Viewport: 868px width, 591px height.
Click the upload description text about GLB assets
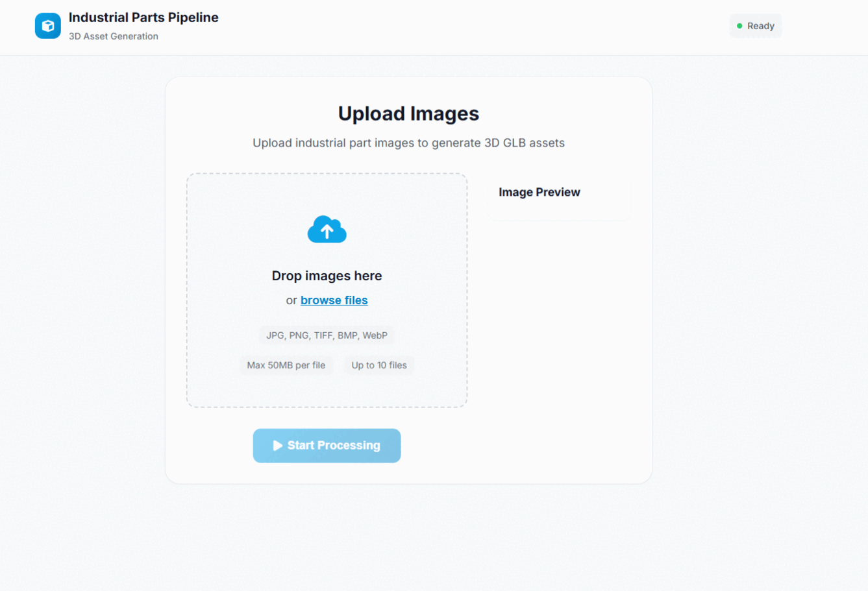click(x=408, y=143)
